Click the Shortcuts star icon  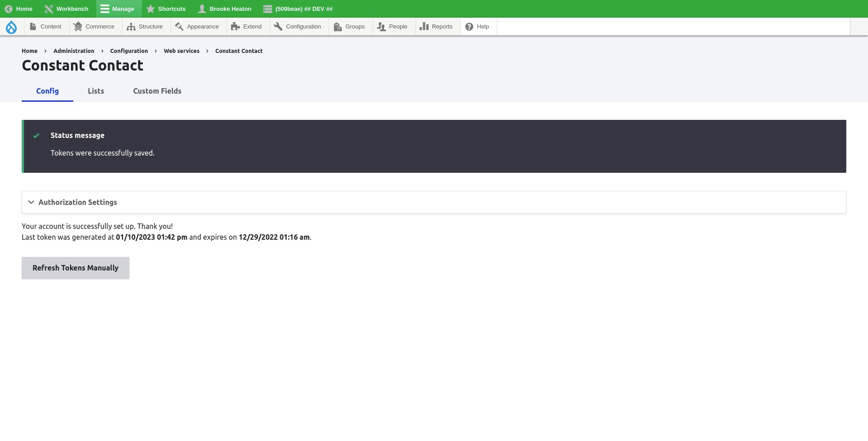point(151,9)
